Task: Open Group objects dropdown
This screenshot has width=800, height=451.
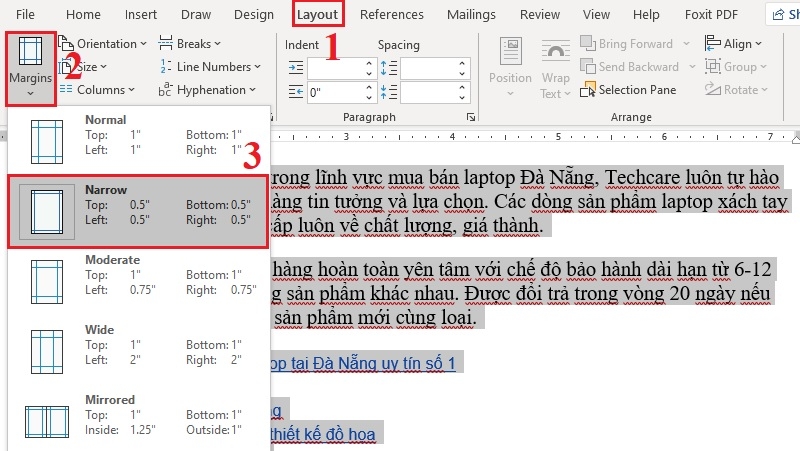Action: pos(736,67)
